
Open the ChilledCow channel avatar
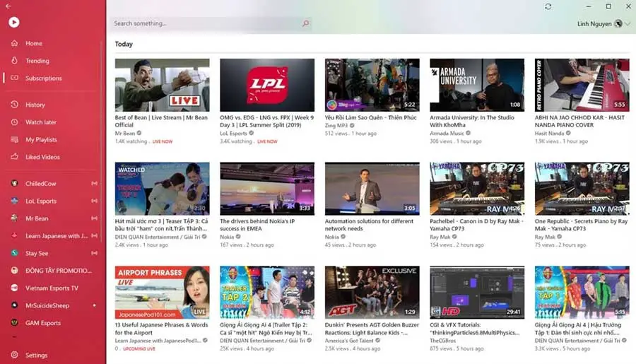14,183
